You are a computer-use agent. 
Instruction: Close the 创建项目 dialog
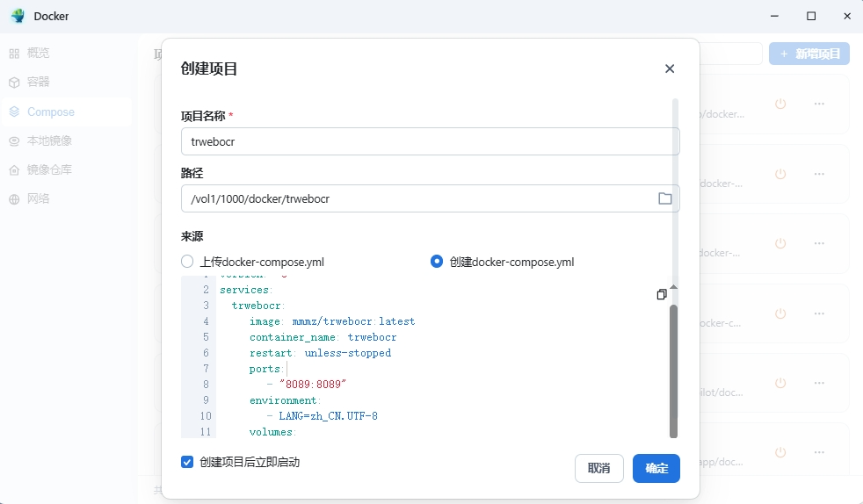point(670,68)
